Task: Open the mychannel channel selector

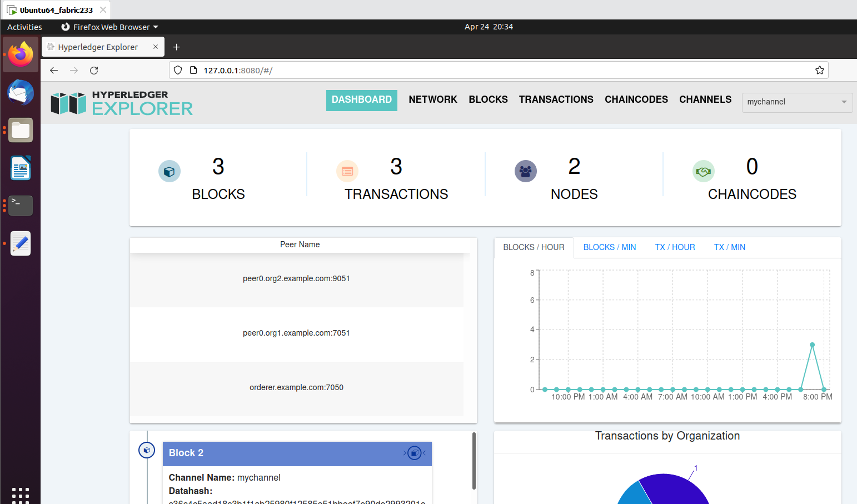Action: [797, 102]
